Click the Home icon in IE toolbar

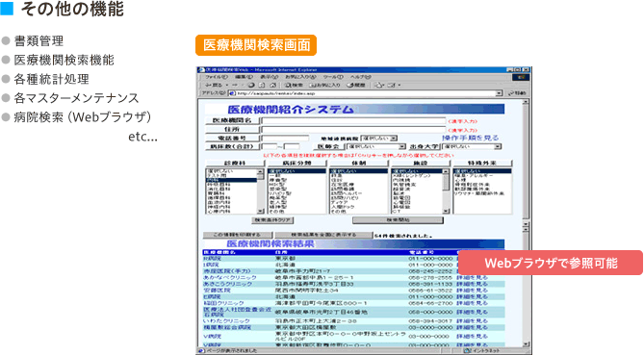(x=272, y=85)
